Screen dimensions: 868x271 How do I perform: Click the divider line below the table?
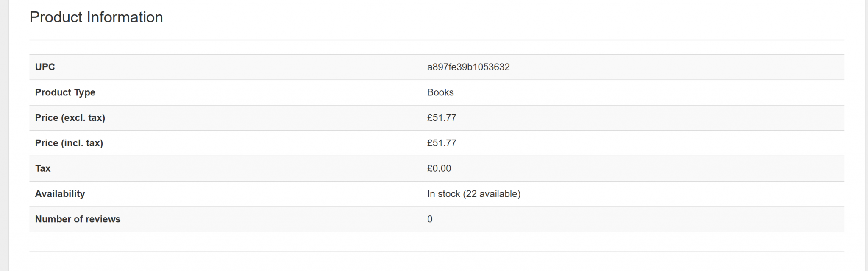[x=437, y=252]
